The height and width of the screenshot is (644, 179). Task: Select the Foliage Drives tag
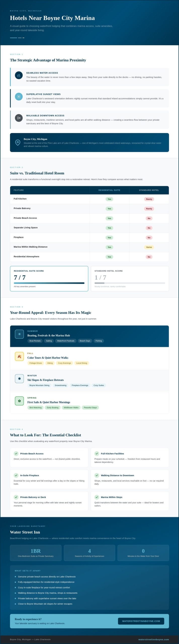36,363
